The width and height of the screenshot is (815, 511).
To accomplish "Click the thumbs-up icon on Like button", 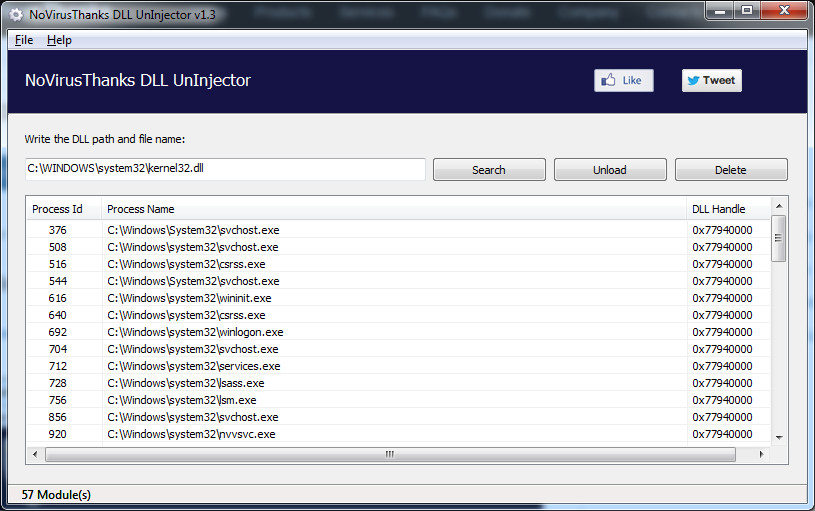I will pyautogui.click(x=608, y=80).
